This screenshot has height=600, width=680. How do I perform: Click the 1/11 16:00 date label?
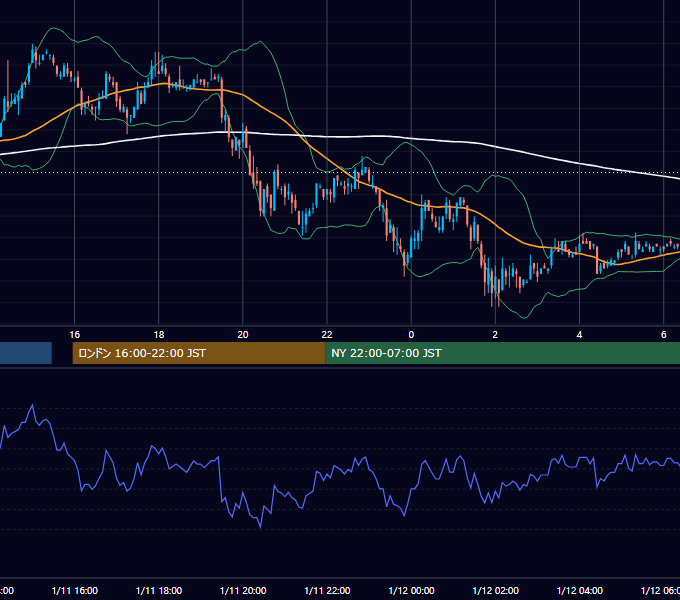click(75, 590)
